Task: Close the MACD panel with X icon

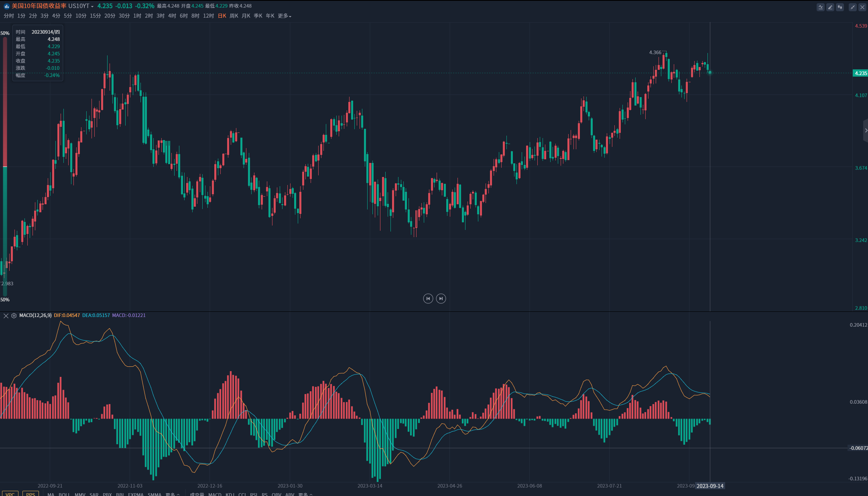Action: tap(6, 316)
